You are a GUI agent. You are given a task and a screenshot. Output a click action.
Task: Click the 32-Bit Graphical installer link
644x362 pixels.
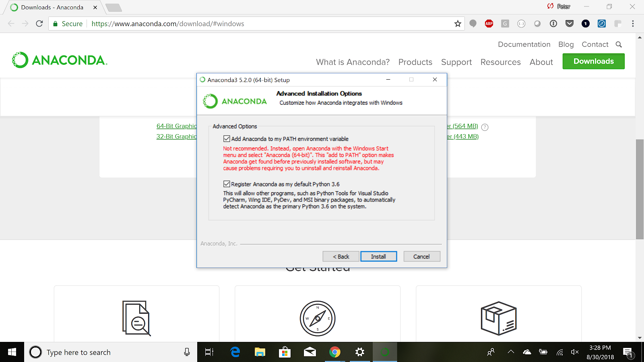[176, 136]
